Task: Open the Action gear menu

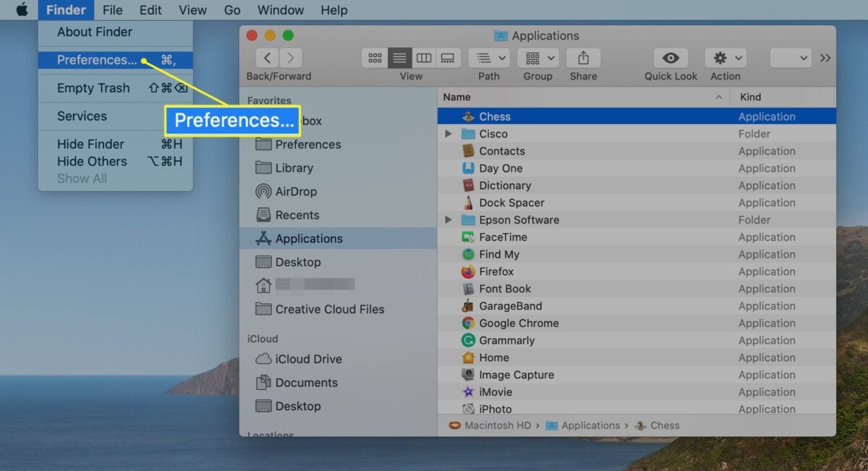Action: (726, 58)
